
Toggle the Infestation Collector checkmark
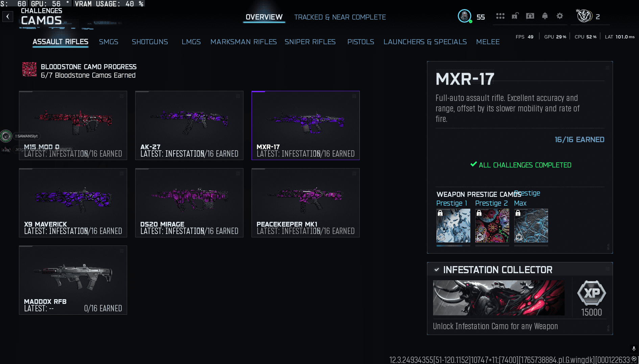[x=436, y=269]
